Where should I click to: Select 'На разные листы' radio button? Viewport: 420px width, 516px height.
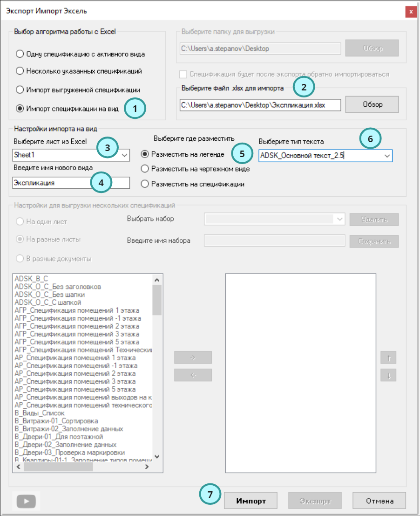(48, 239)
